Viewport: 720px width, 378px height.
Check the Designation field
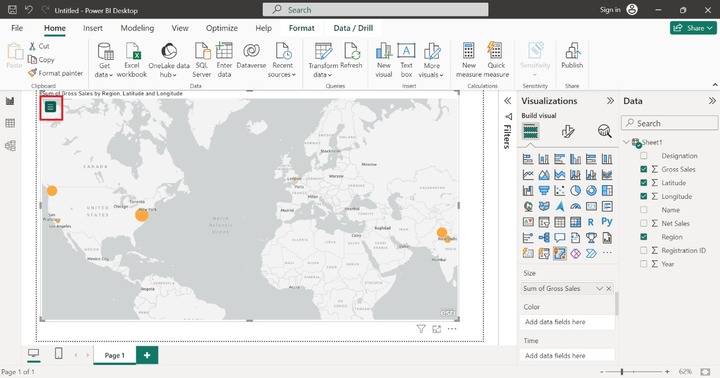(644, 156)
